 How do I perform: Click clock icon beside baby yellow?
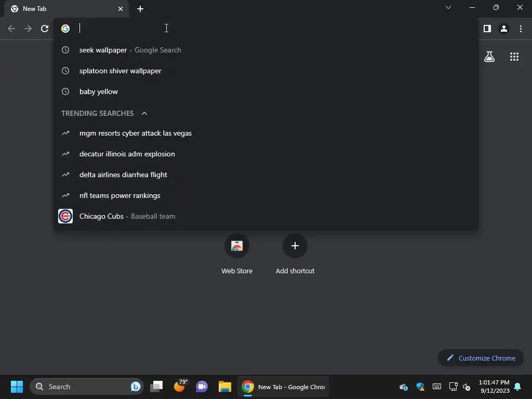coord(65,91)
